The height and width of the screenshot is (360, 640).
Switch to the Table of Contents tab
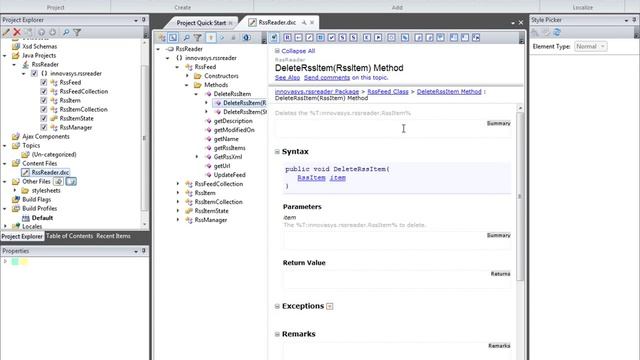[69, 236]
